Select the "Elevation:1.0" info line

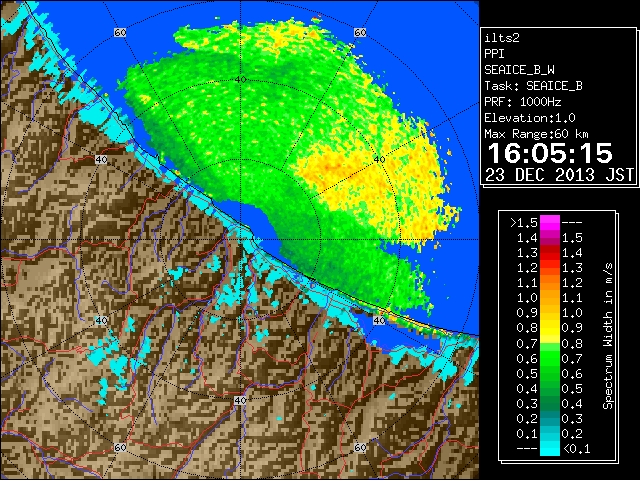(530, 118)
